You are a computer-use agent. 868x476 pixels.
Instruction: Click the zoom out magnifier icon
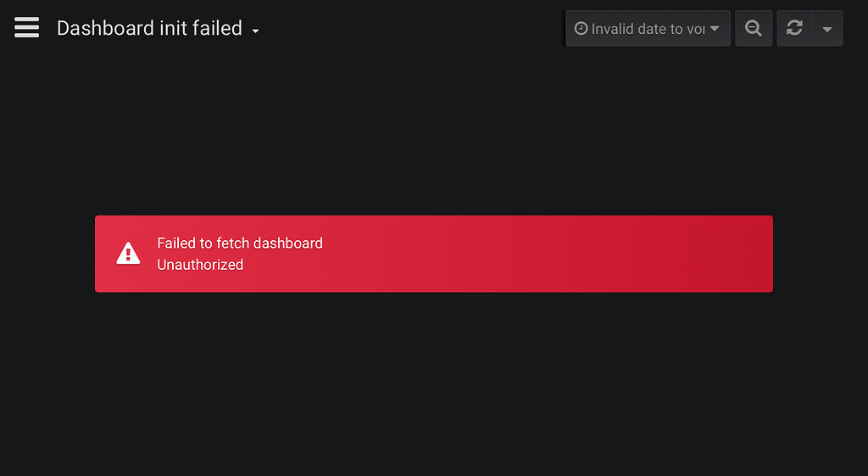coord(754,28)
